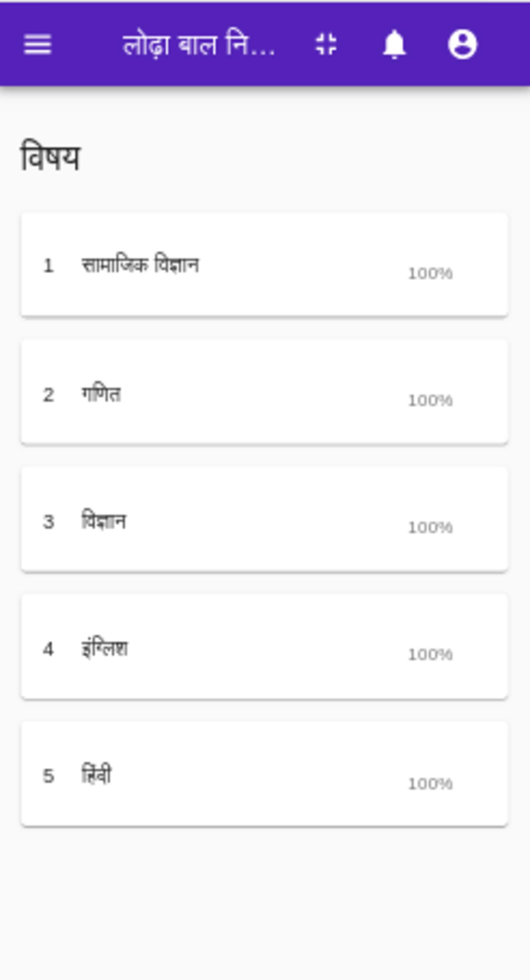530x980 pixels.
Task: Click the 100% progress of सामाजिक विज्ञान
Action: tap(430, 274)
